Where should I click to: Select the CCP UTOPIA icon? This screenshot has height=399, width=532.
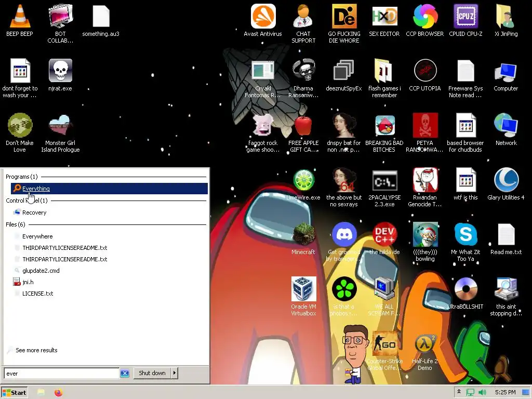(x=425, y=75)
